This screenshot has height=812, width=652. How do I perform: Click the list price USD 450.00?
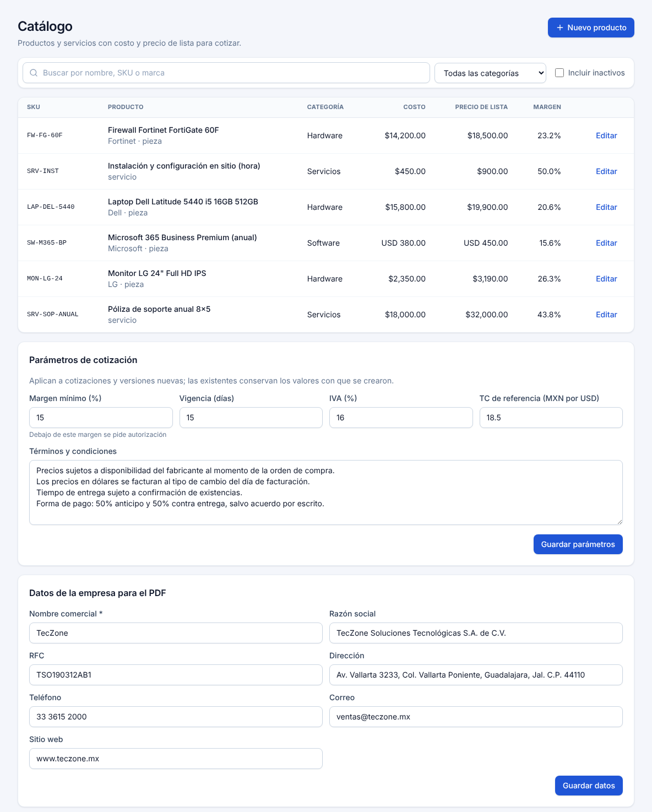486,243
